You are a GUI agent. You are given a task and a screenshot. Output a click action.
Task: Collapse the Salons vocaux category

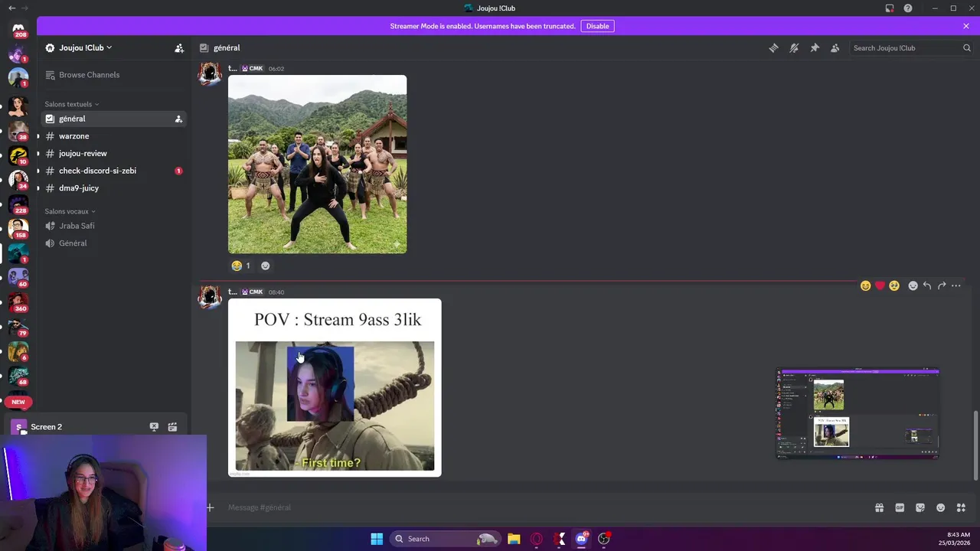pyautogui.click(x=70, y=211)
